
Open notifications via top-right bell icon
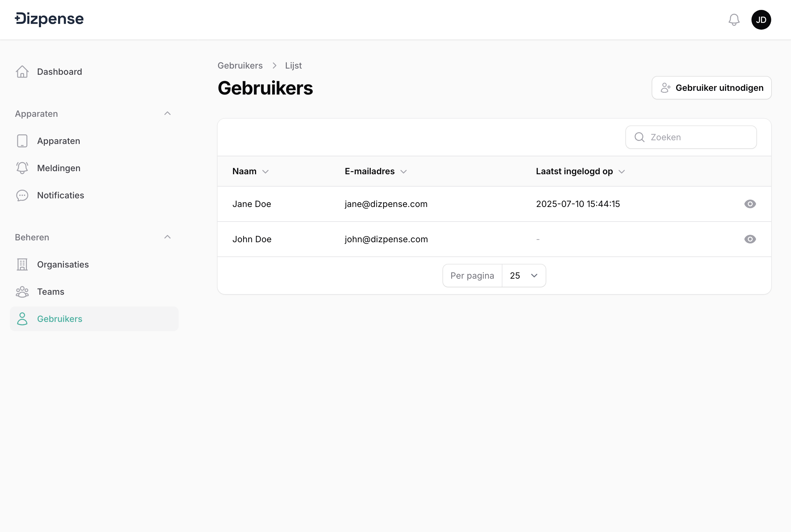[x=734, y=19]
